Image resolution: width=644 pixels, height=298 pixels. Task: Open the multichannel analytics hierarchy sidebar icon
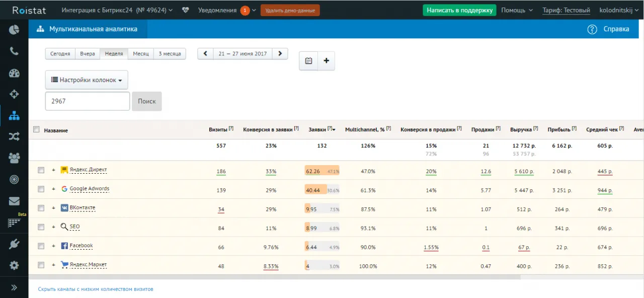coord(14,116)
